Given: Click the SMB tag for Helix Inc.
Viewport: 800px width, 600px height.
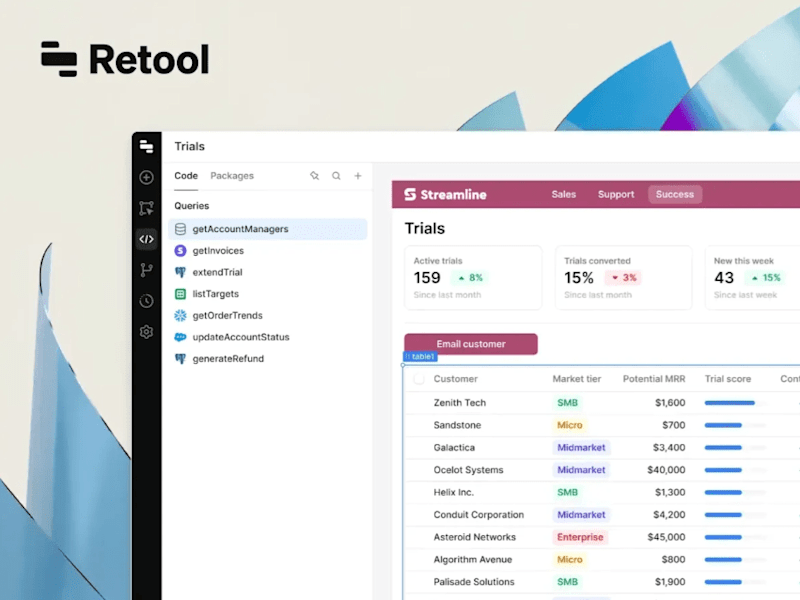Looking at the screenshot, I should (x=567, y=492).
